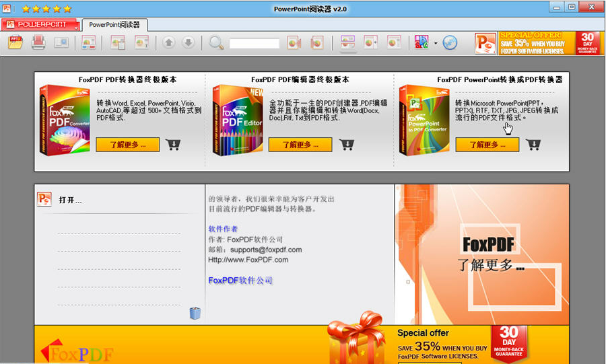The image size is (606, 364).
Task: Click the gift box image in the bottom banner
Action: coord(357,338)
